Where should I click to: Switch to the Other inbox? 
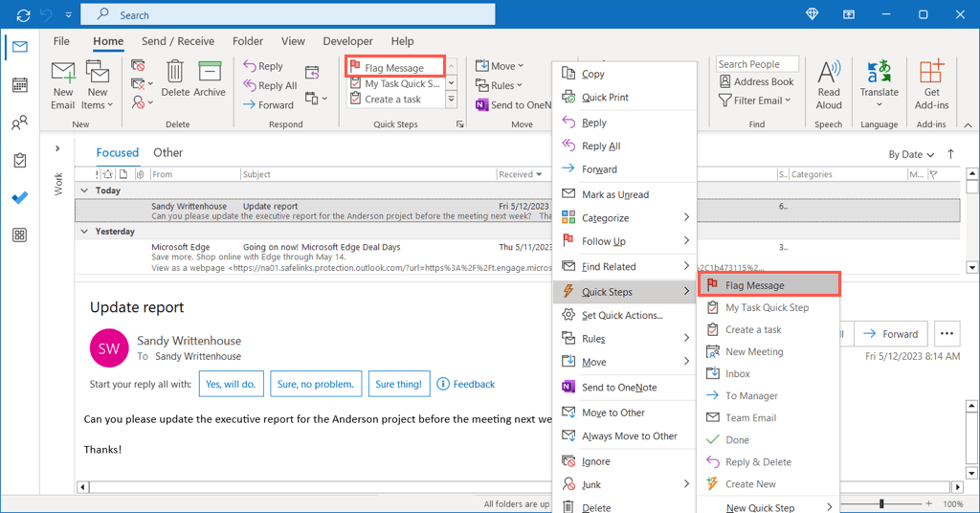(x=167, y=153)
